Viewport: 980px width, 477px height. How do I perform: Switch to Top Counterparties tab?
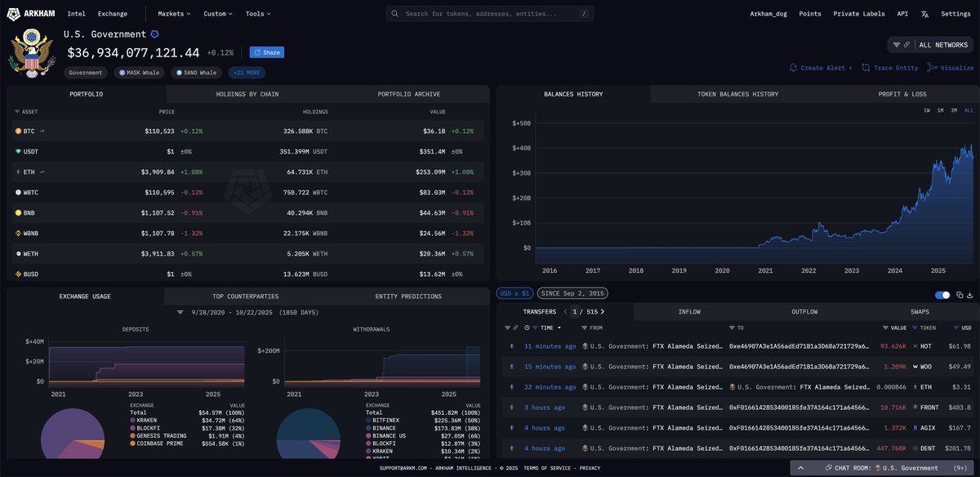[x=246, y=296]
